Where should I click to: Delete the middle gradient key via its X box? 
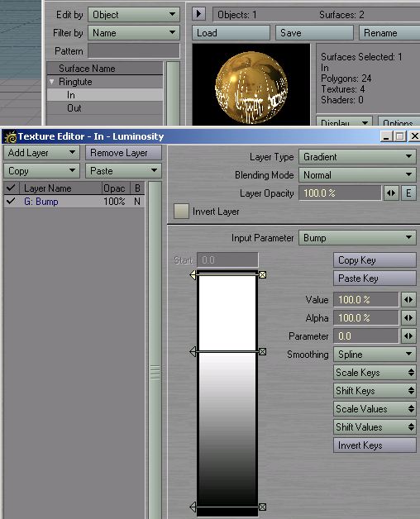coord(262,351)
